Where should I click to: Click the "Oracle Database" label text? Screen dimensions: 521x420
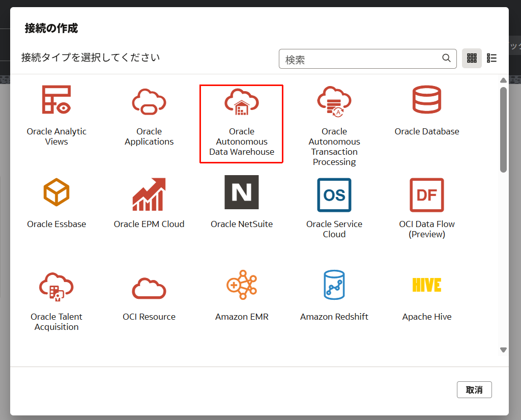pyautogui.click(x=427, y=131)
